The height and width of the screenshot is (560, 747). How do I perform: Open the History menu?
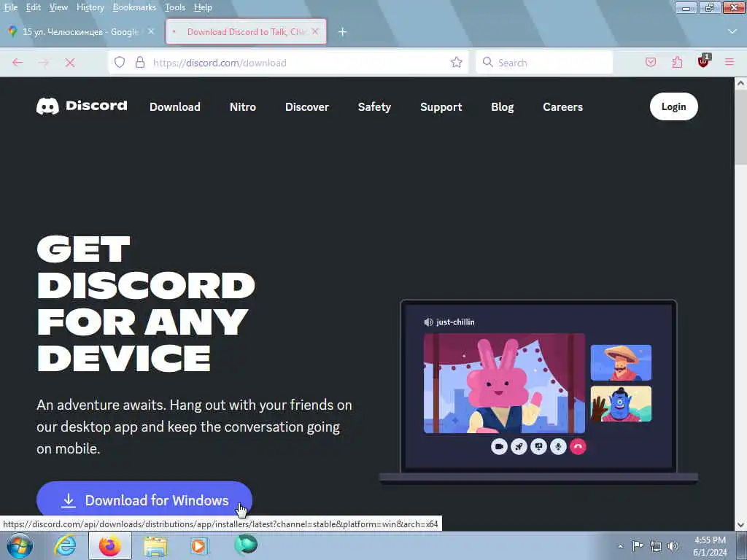(90, 7)
